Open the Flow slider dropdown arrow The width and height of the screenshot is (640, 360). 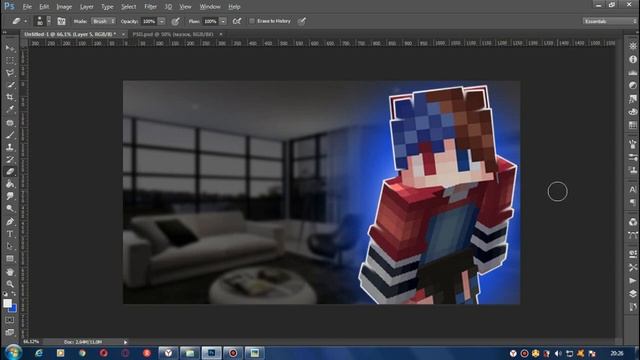[x=223, y=21]
